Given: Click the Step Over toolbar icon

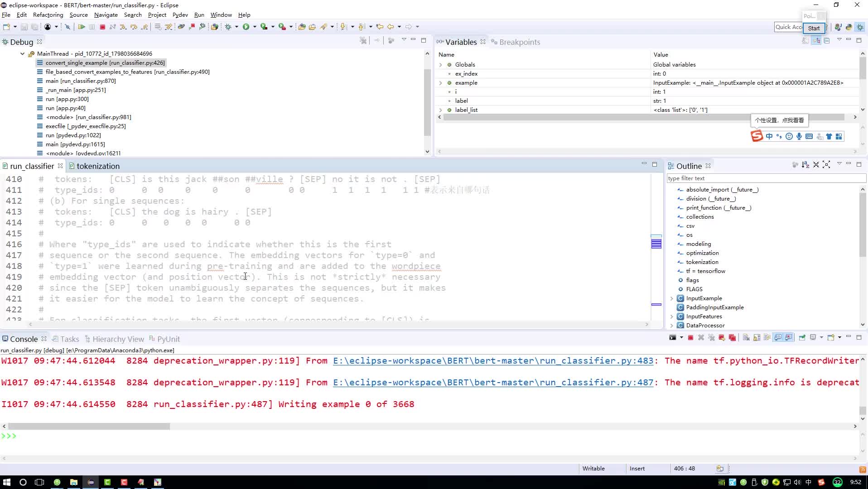Looking at the screenshot, I should pos(134,27).
